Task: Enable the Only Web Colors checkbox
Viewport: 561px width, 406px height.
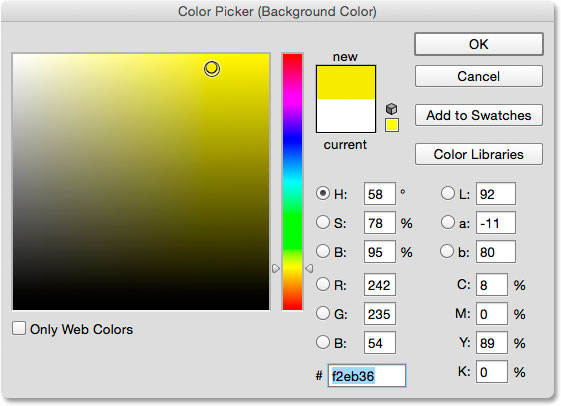Action: coord(19,328)
